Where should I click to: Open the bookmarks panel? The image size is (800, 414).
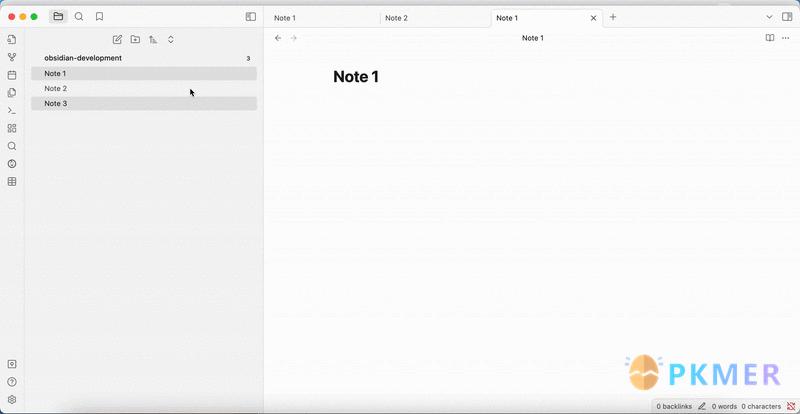(99, 17)
